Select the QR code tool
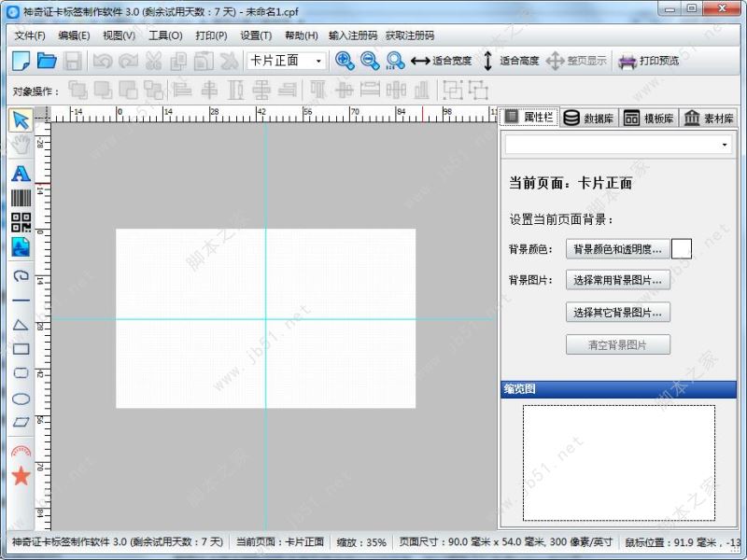 click(21, 222)
